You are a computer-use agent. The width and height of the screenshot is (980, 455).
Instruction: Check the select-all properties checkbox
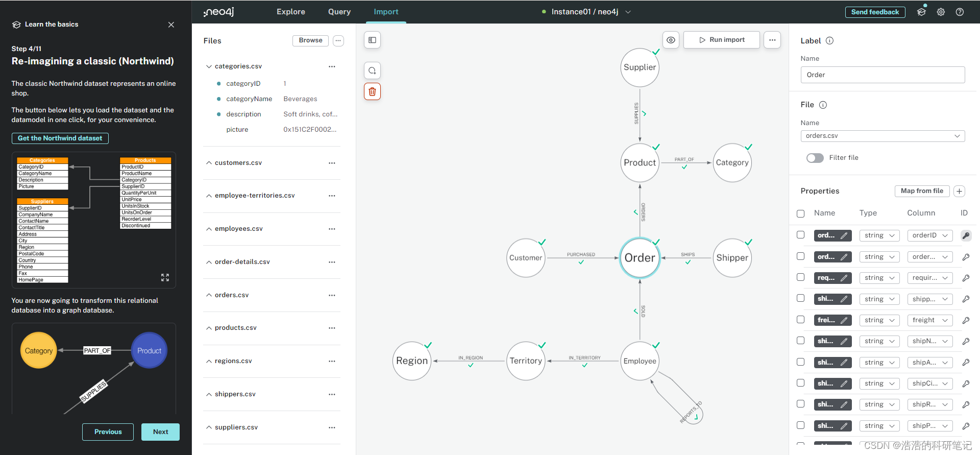coord(800,213)
